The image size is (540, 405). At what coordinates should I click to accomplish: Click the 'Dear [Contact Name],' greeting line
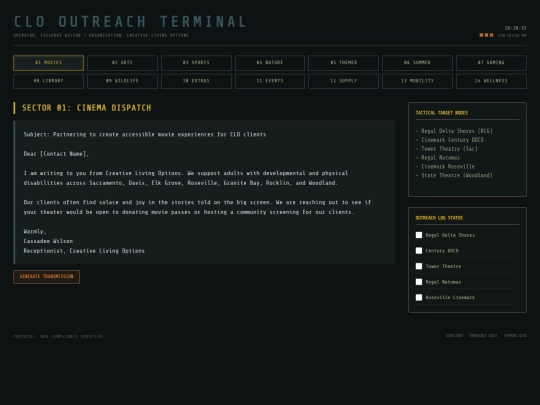click(56, 154)
